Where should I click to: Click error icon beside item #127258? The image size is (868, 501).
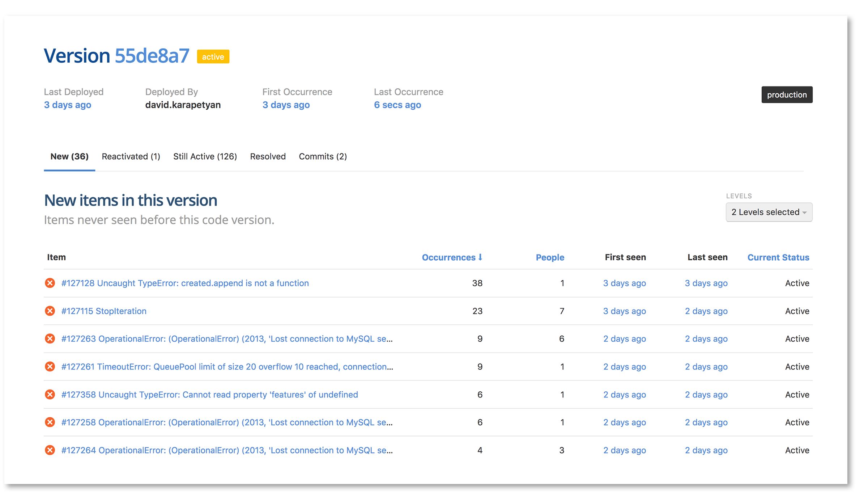[x=50, y=422]
